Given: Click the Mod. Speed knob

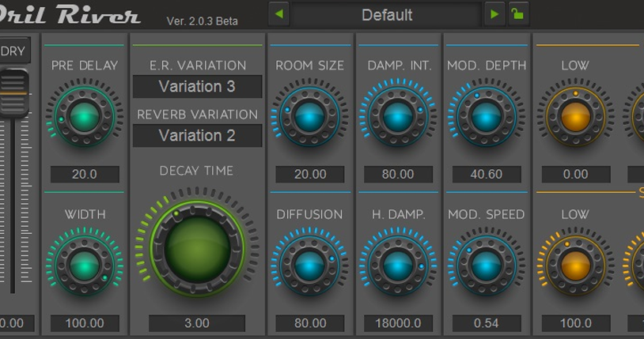Looking at the screenshot, I should [x=486, y=266].
